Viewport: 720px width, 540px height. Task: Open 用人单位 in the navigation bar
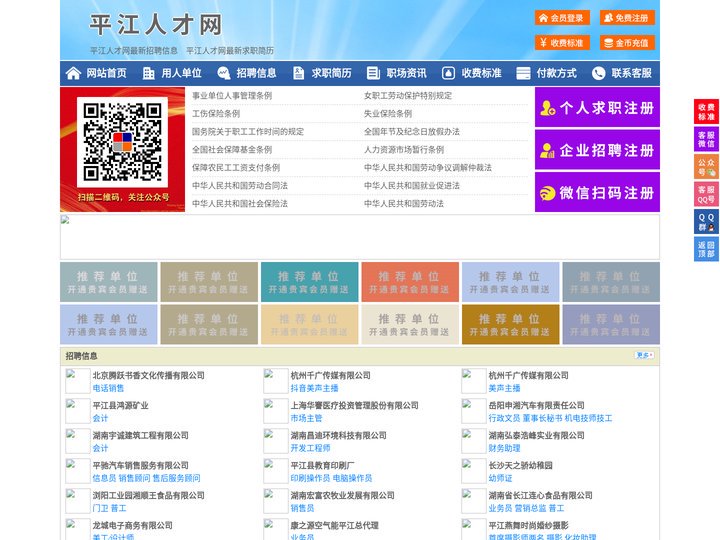(x=181, y=73)
